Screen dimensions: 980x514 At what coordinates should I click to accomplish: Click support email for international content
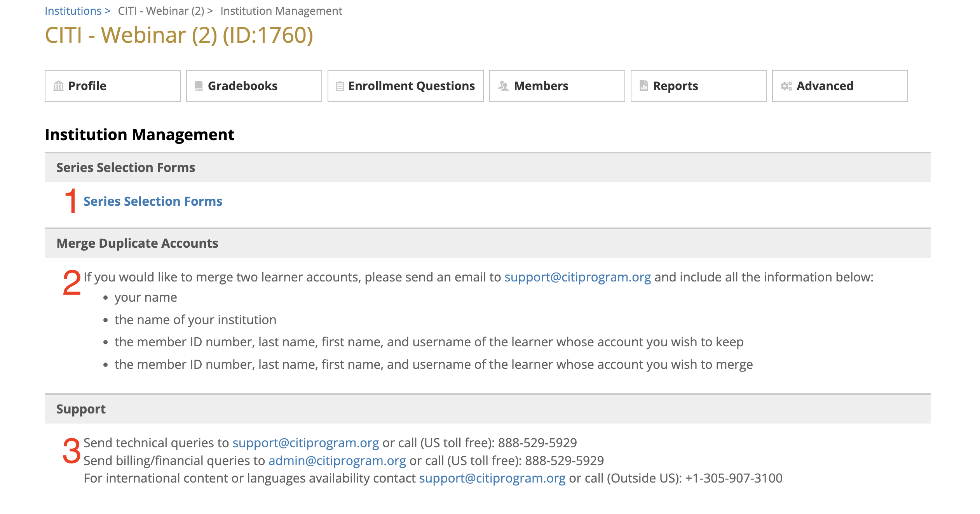[492, 478]
